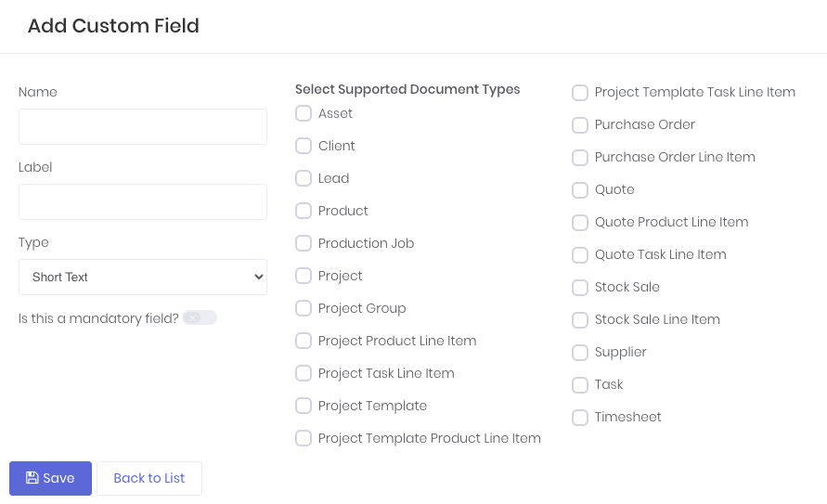Enable Project Template Product Line Item
Screen dimensions: 827x504
304,438
